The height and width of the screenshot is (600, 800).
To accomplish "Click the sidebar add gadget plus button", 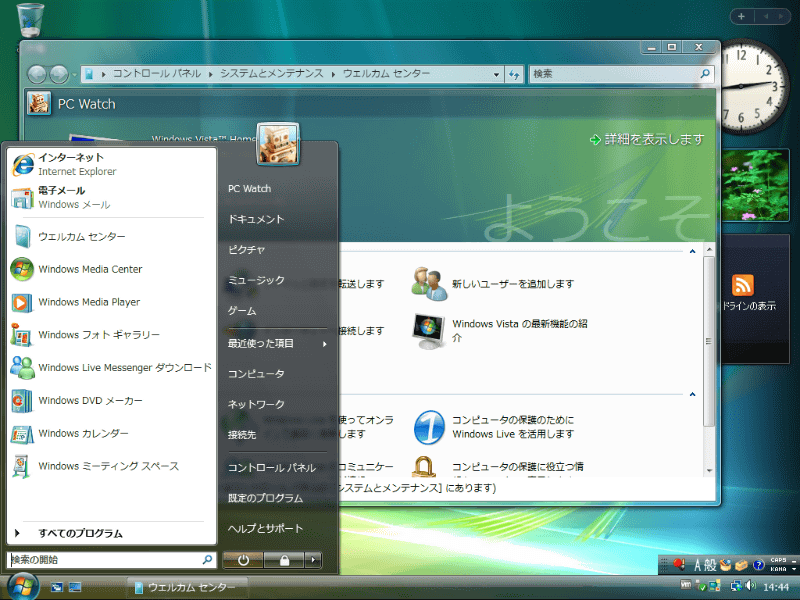I will click(x=741, y=16).
